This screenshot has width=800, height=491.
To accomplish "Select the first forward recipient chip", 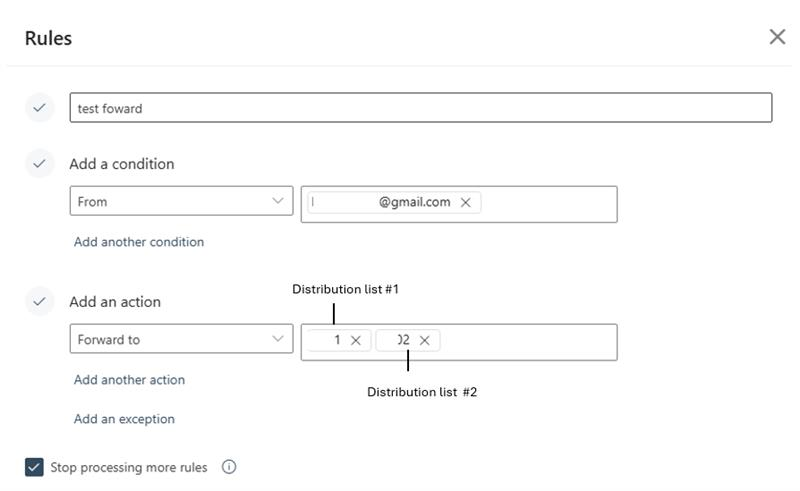I will [328, 340].
